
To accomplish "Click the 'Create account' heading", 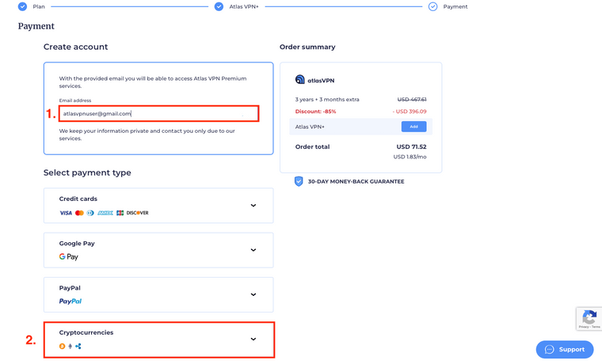I will (75, 47).
